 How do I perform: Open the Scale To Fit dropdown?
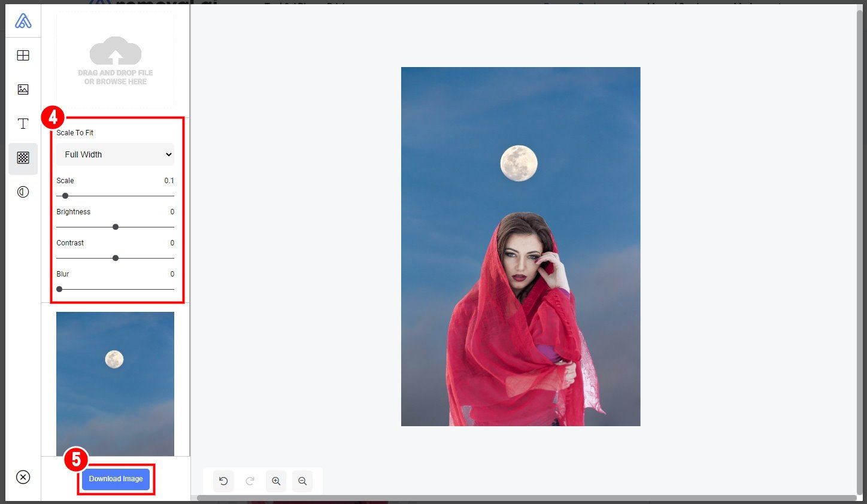(115, 154)
